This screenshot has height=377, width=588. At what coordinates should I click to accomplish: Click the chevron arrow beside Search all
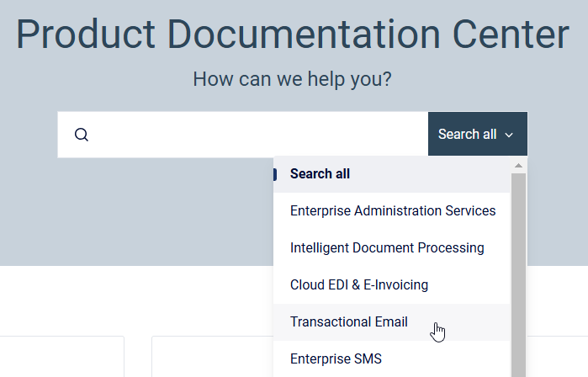[509, 135]
